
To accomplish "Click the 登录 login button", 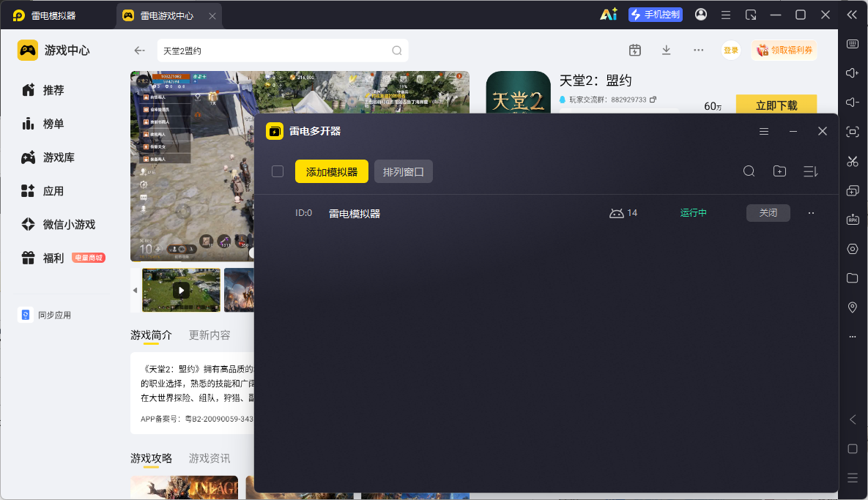I will coord(731,51).
